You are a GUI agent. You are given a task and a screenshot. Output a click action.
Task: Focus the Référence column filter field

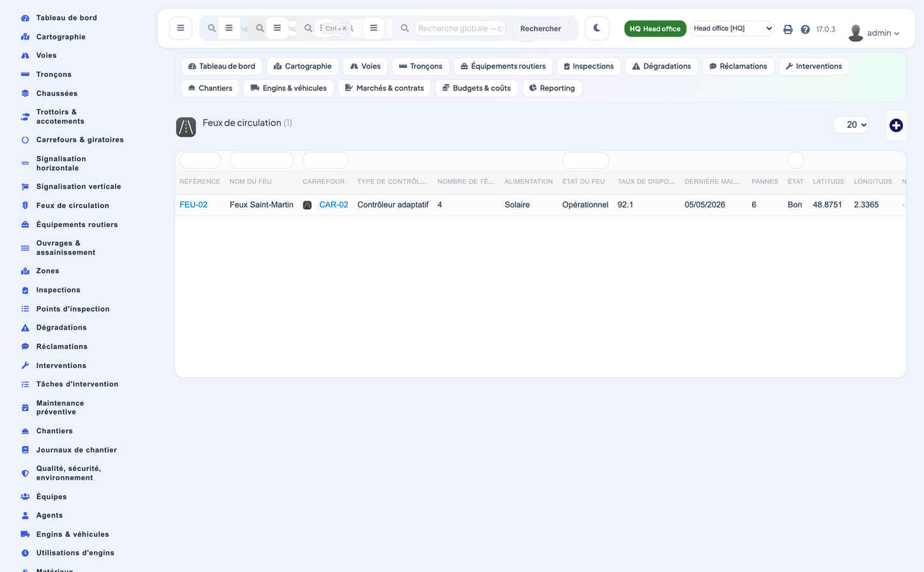(200, 160)
